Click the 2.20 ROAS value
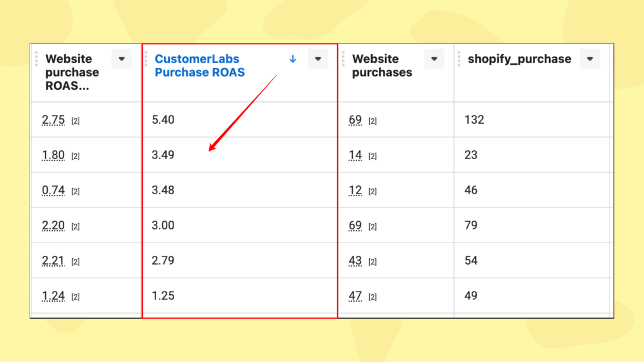Viewport: 644px width, 362px height. point(53,226)
